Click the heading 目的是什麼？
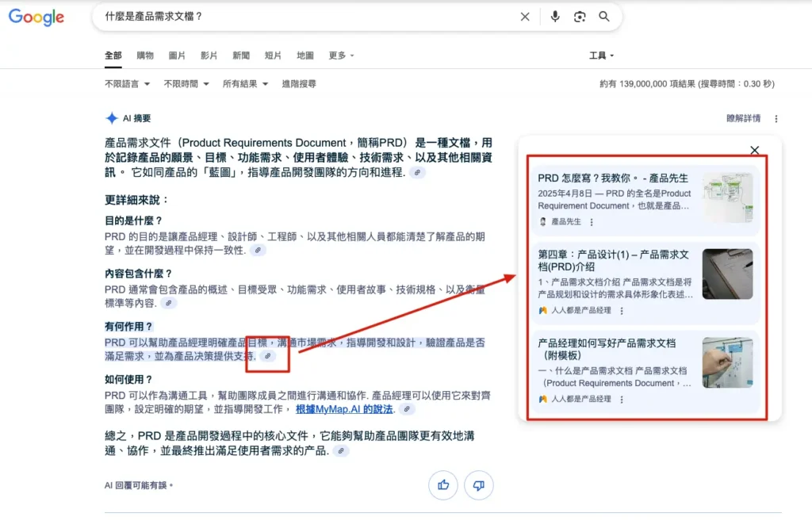The width and height of the screenshot is (812, 521). click(133, 220)
